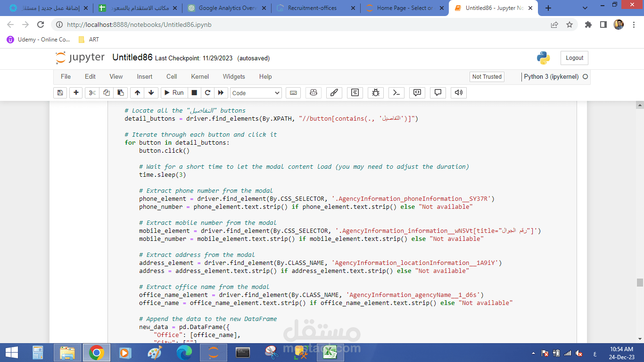Image resolution: width=644 pixels, height=362 pixels.
Task: Click the paintbrush toolbar icon
Action: tap(334, 93)
